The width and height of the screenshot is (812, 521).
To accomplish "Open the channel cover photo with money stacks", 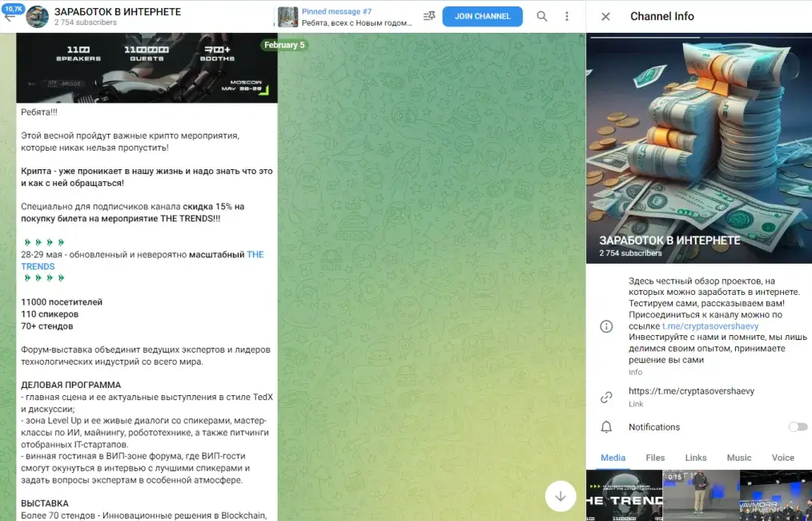I will click(x=699, y=148).
